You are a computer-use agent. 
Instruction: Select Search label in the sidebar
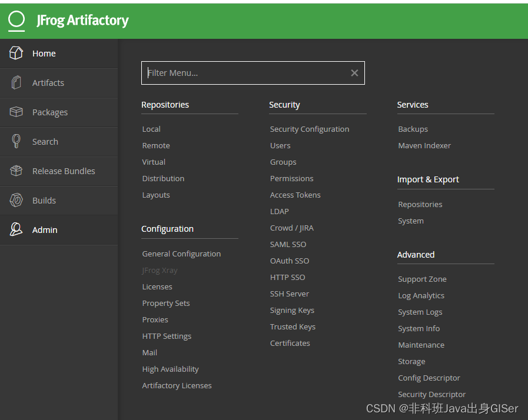pos(45,142)
